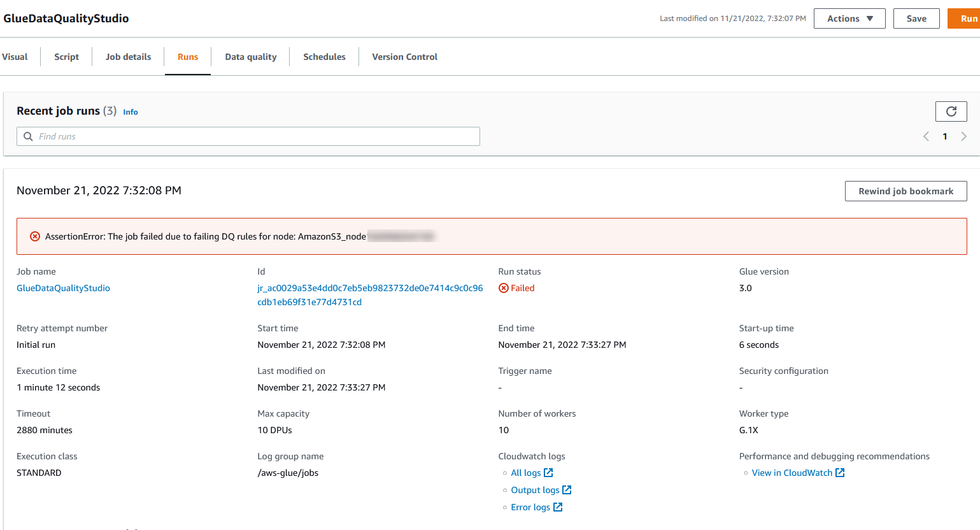The width and height of the screenshot is (980, 530).
Task: Open the Version Control tab
Action: [x=405, y=57]
